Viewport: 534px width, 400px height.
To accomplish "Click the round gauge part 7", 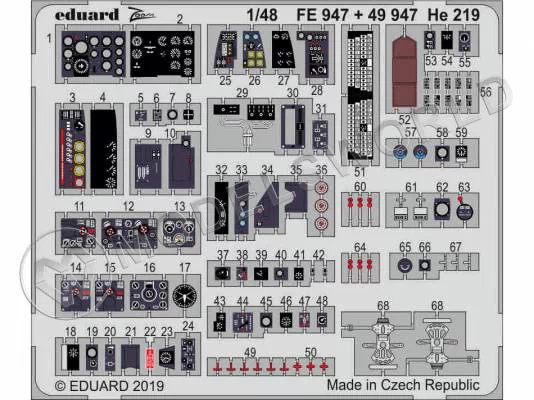I will 173,115.
